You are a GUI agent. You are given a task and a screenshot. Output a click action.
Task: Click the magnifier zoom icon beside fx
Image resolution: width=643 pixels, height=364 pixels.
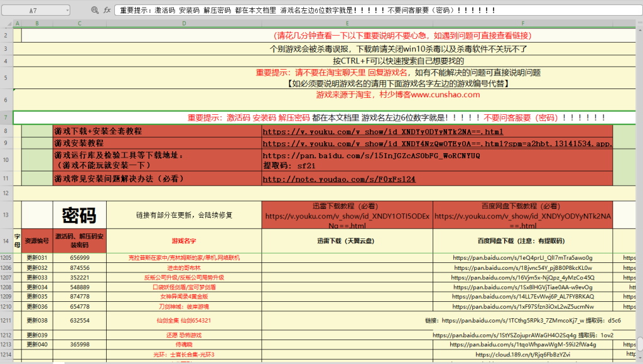(x=95, y=10)
